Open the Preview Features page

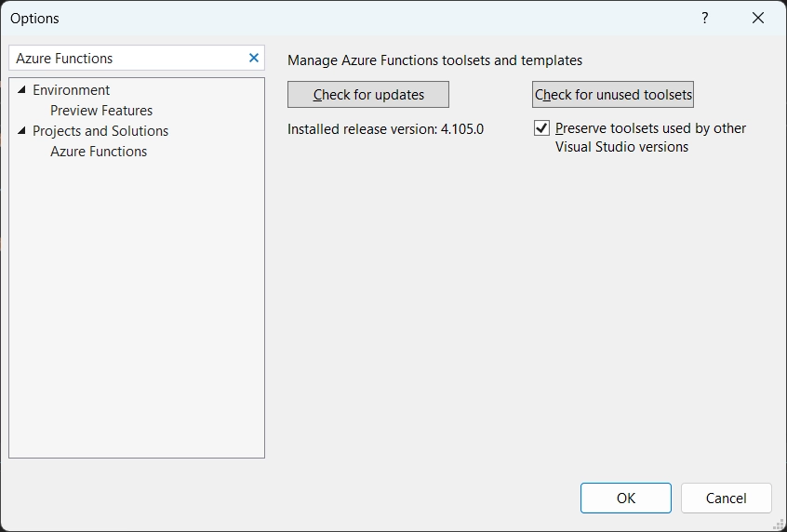(101, 111)
